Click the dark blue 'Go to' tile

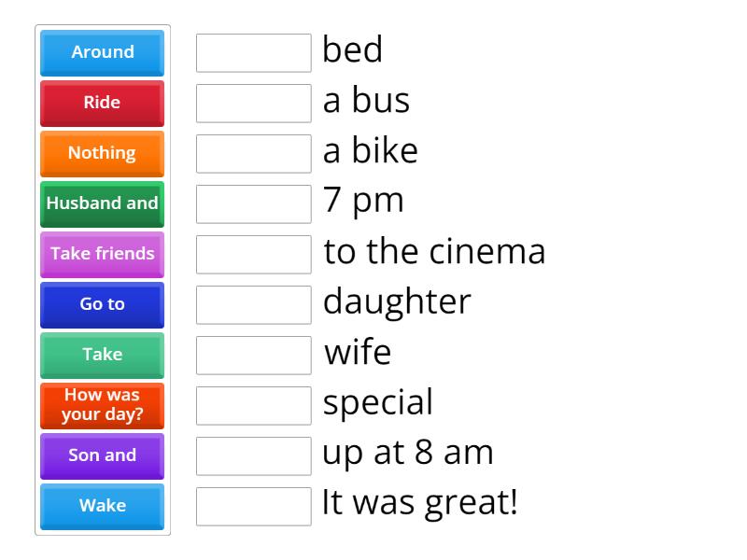[x=102, y=304]
